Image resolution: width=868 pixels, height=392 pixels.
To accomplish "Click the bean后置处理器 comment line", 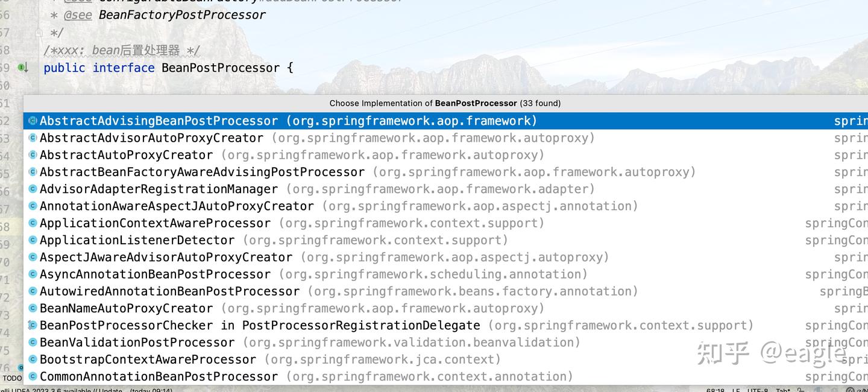I will pos(122,51).
